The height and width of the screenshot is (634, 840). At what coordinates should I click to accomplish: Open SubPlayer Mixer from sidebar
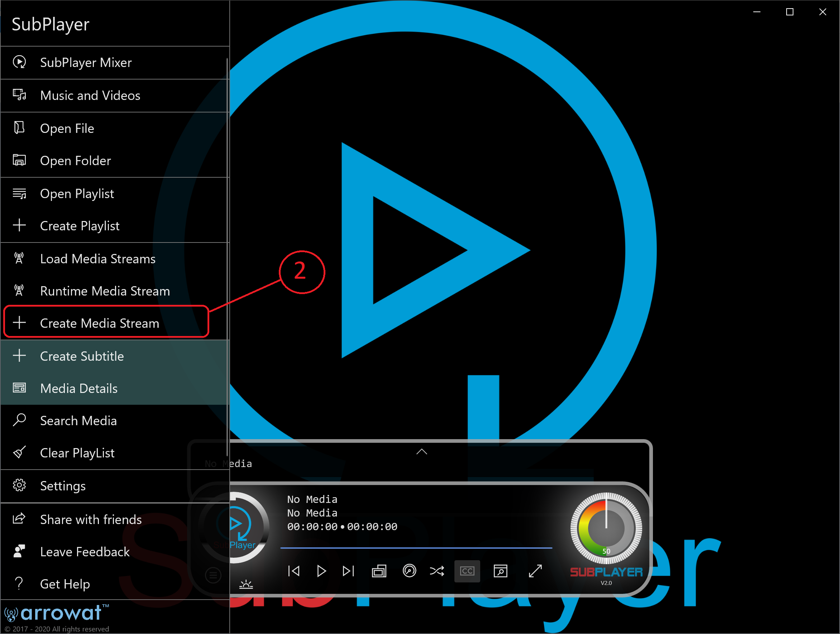[115, 63]
